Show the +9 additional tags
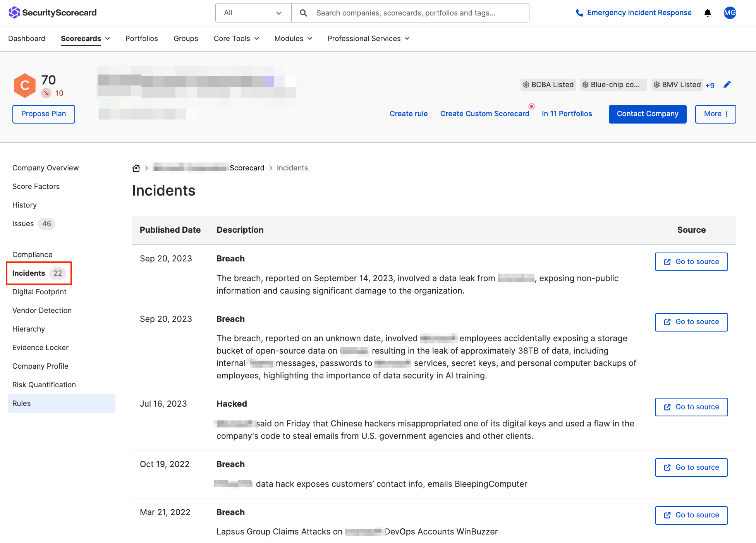Viewport: 756px width, 543px height. tap(710, 86)
